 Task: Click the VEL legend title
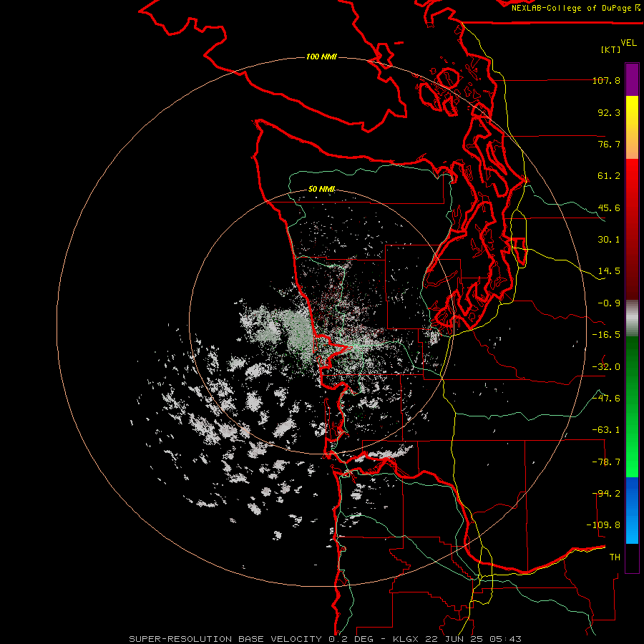point(628,43)
